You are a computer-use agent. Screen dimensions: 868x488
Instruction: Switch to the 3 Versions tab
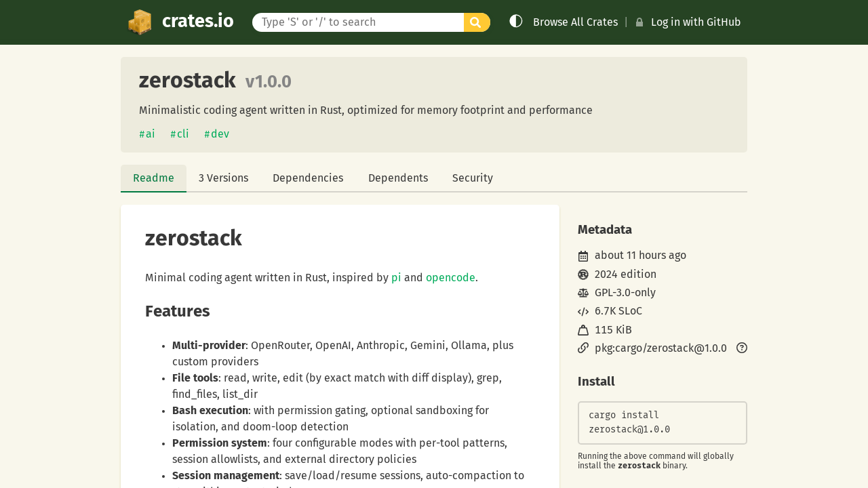tap(223, 178)
